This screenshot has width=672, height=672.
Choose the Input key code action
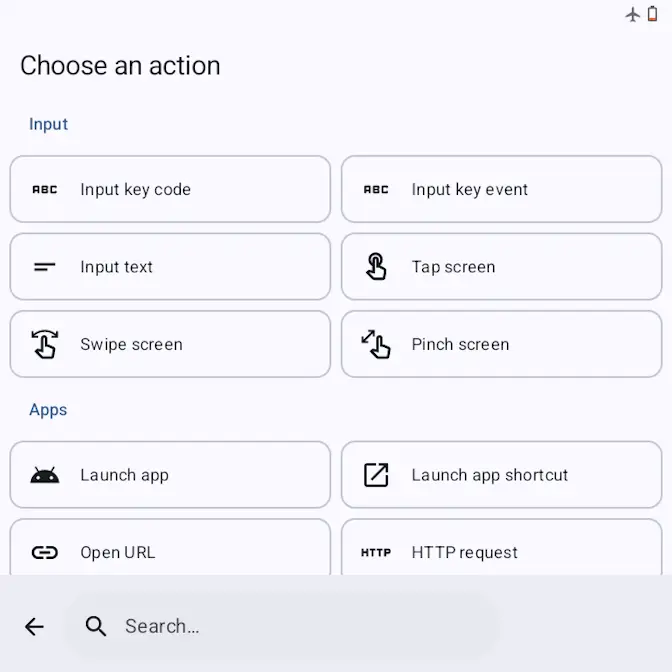point(170,189)
